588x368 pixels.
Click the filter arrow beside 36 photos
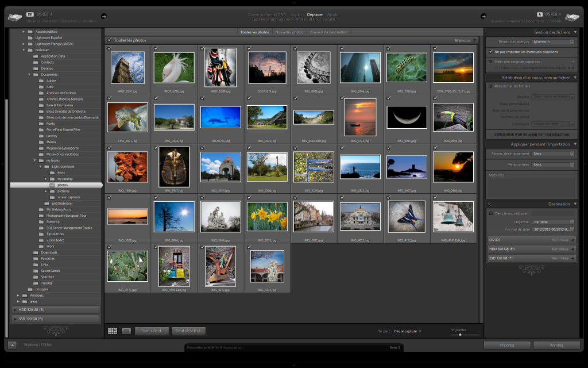click(474, 41)
